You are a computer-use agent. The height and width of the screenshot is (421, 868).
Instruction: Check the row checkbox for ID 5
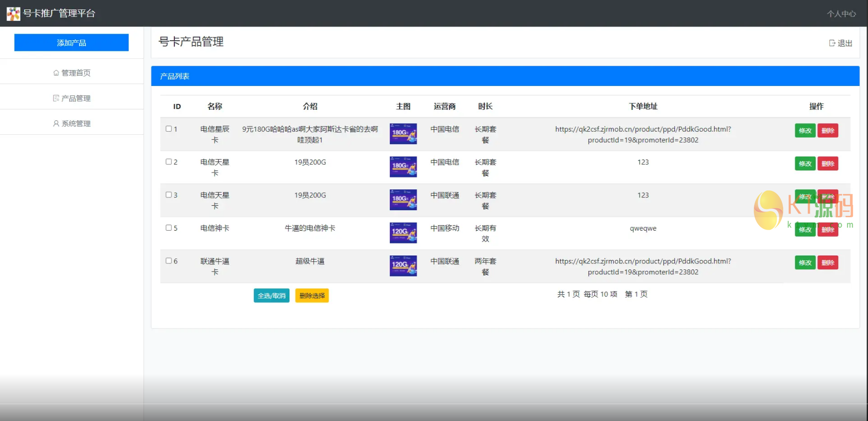[169, 228]
